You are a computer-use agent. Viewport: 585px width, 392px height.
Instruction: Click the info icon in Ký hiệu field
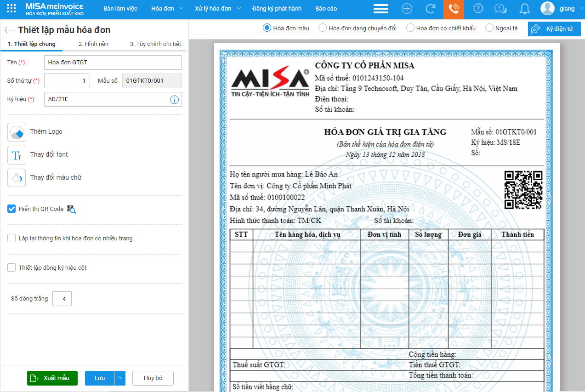[x=174, y=100]
